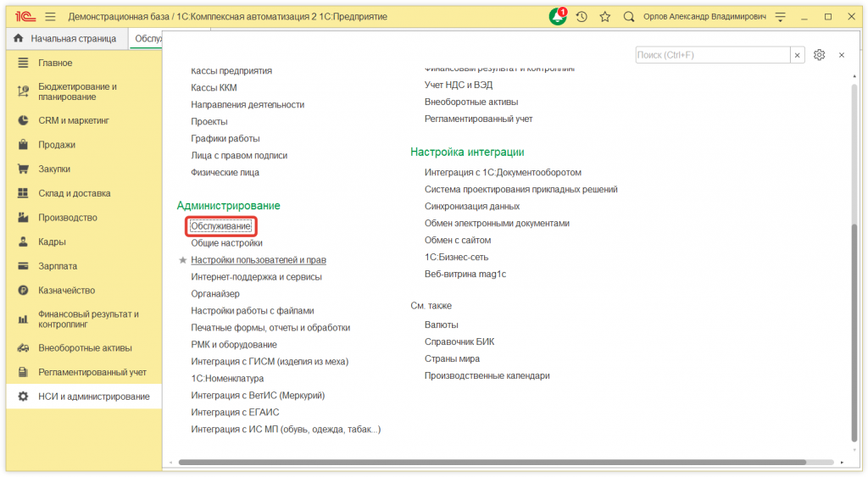Clear the search field with x button

tap(797, 55)
